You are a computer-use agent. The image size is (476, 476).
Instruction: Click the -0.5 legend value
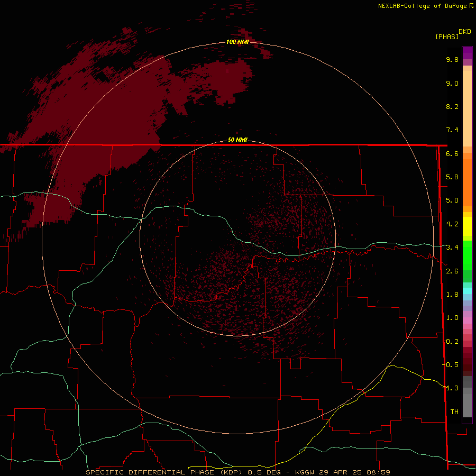[450, 364]
